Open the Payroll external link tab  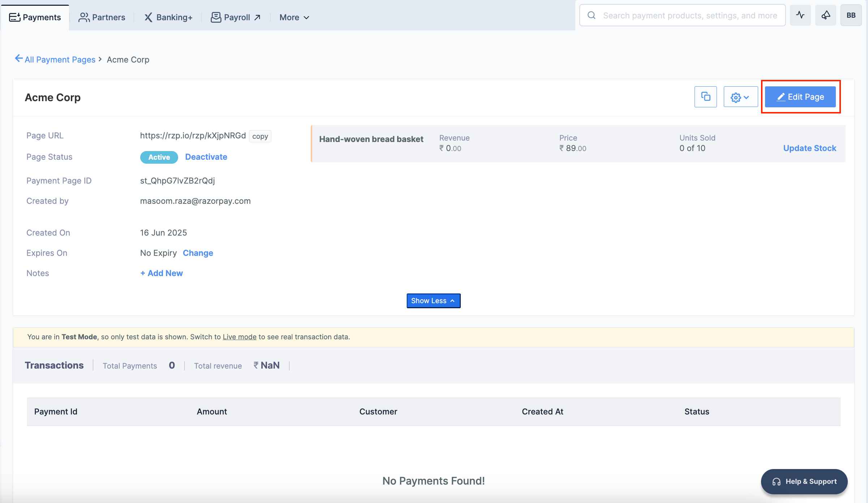pyautogui.click(x=236, y=17)
